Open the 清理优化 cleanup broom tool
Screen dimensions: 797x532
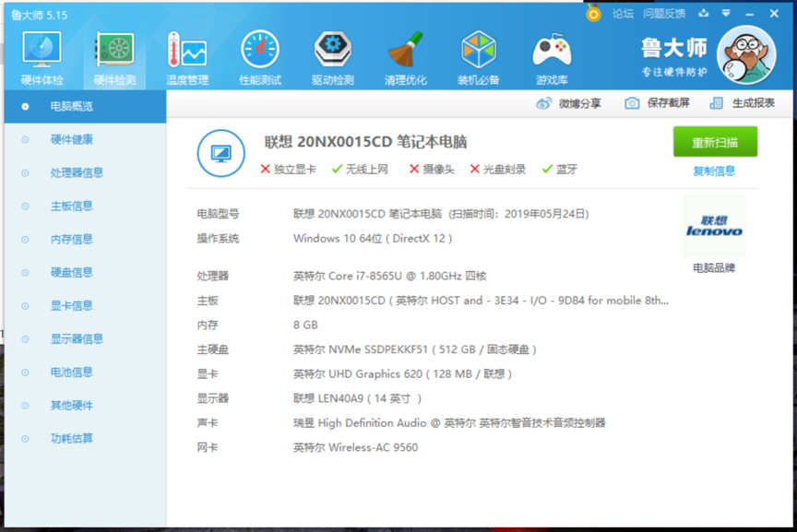coord(405,58)
